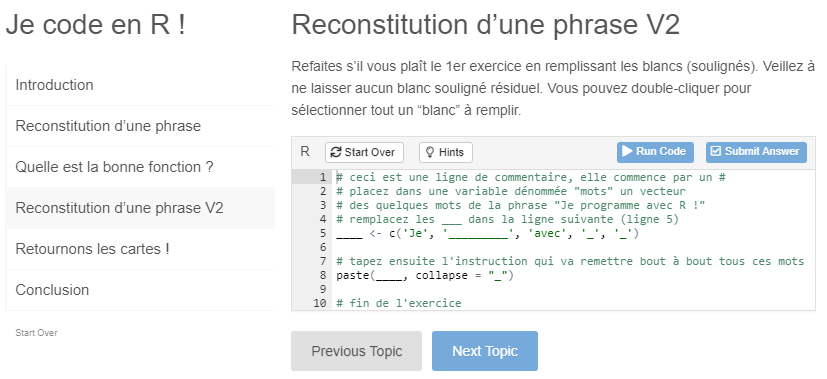
Task: Click the blank variable name on line 5
Action: point(349,234)
